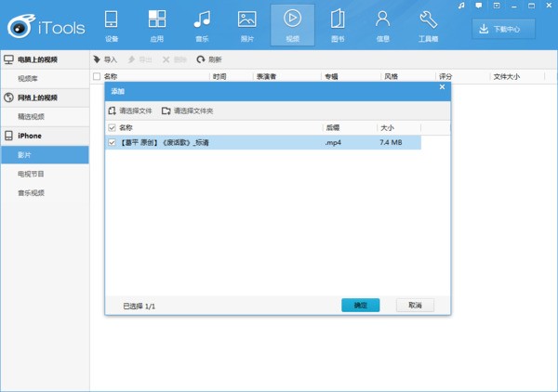Click the 已选择 1/1 status text
The image size is (558, 392).
click(x=139, y=306)
